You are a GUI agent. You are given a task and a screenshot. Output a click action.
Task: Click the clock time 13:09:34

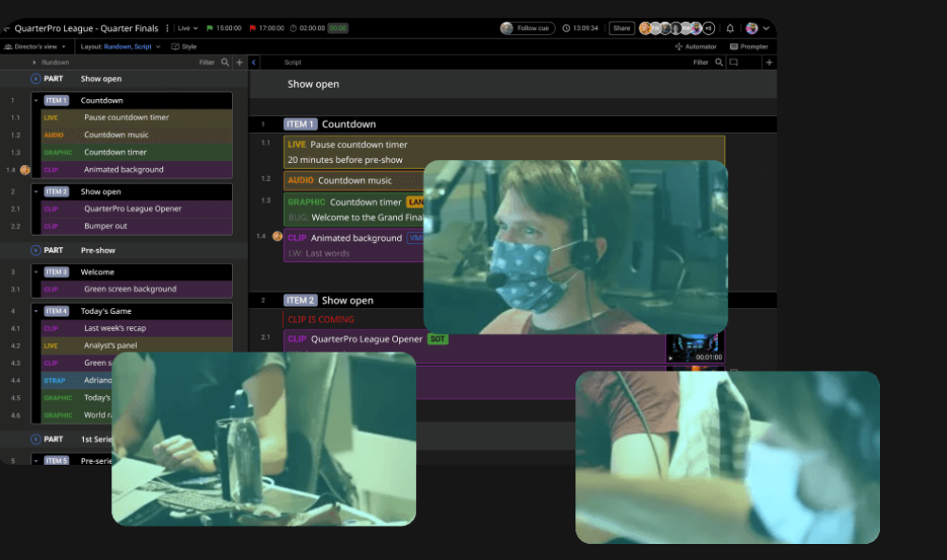[x=580, y=28]
